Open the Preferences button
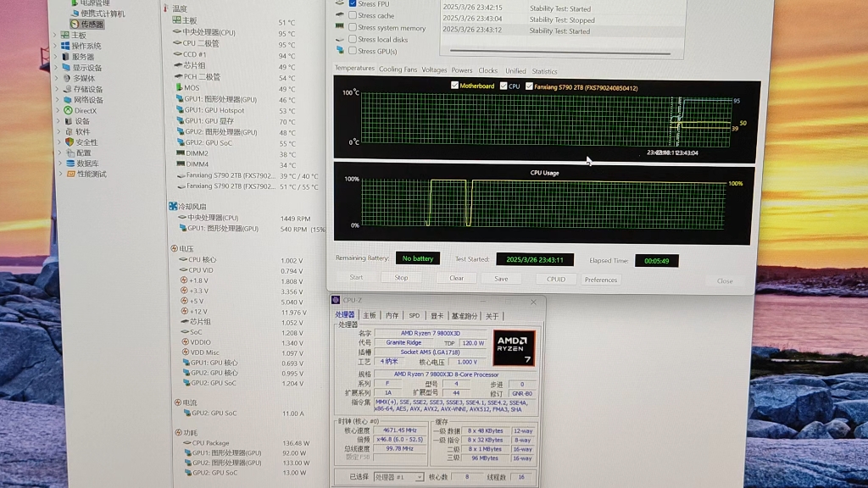This screenshot has width=868, height=488. tap(601, 280)
